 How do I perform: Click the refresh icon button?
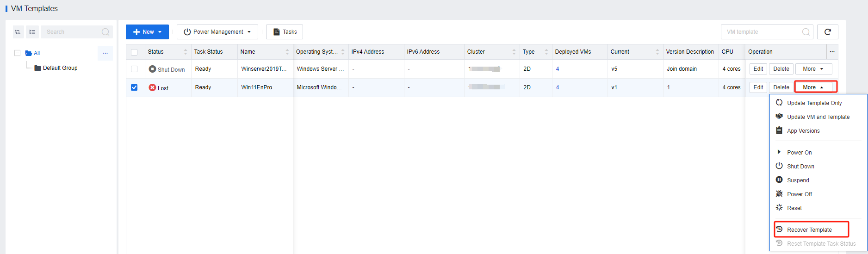[x=827, y=32]
